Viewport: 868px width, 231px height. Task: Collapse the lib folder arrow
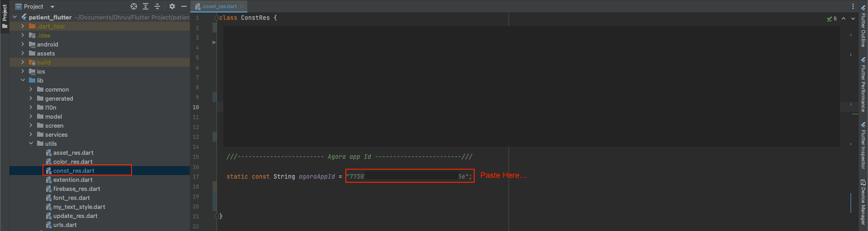23,80
